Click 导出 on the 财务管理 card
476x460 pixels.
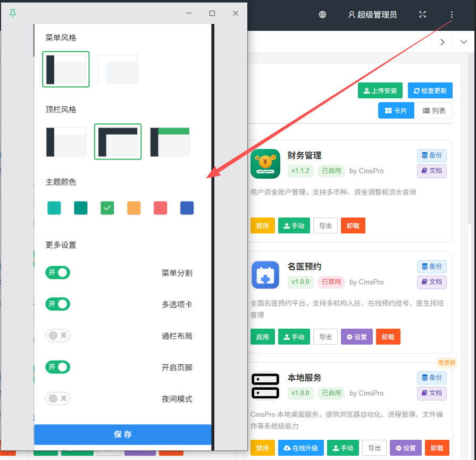(325, 225)
